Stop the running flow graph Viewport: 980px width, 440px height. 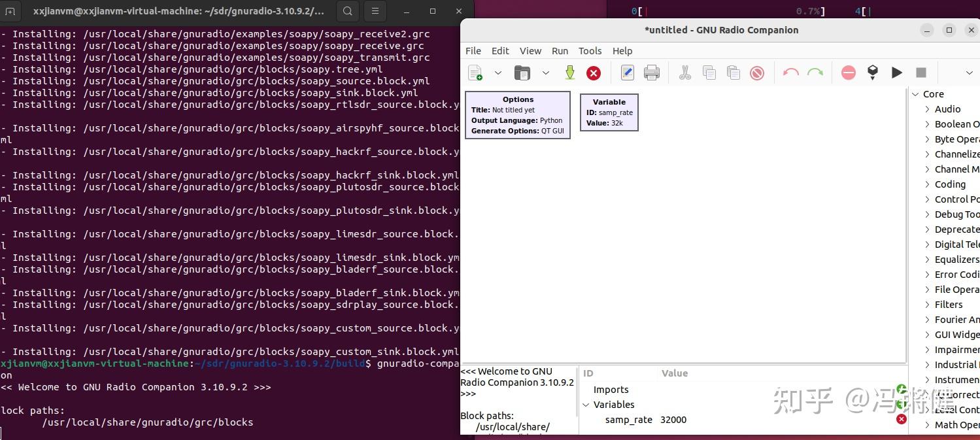point(922,73)
